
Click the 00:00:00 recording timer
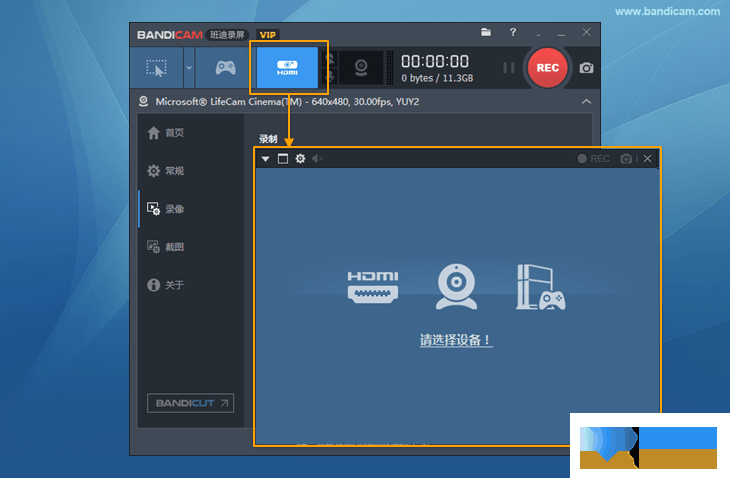(x=435, y=61)
